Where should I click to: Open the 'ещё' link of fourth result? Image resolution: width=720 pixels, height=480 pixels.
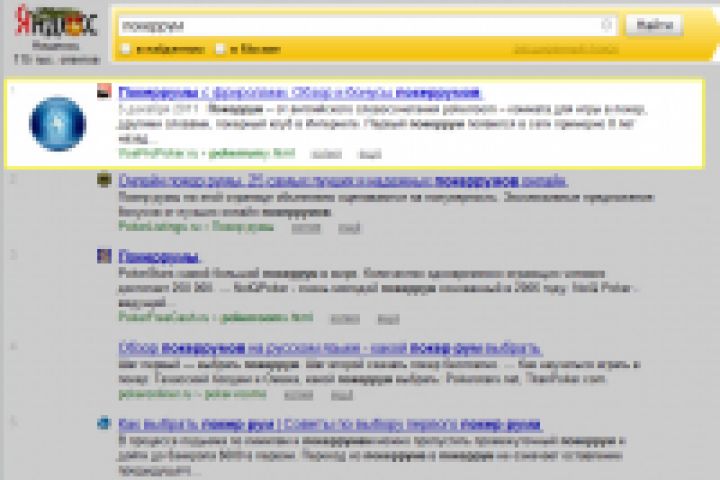click(342, 395)
